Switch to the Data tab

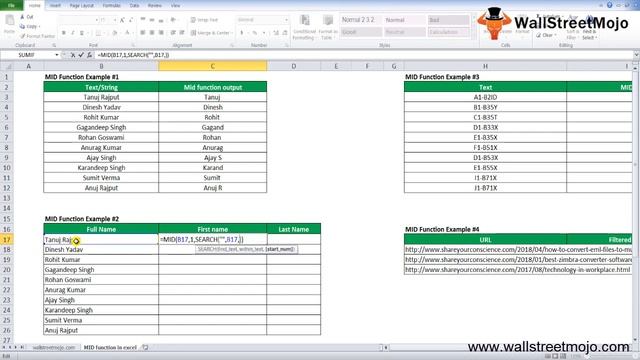coord(134,6)
